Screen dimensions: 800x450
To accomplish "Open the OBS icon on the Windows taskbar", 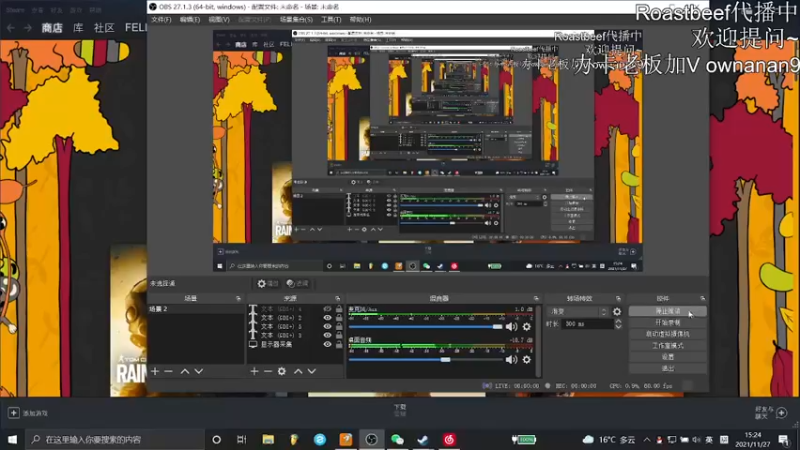I will [x=371, y=439].
